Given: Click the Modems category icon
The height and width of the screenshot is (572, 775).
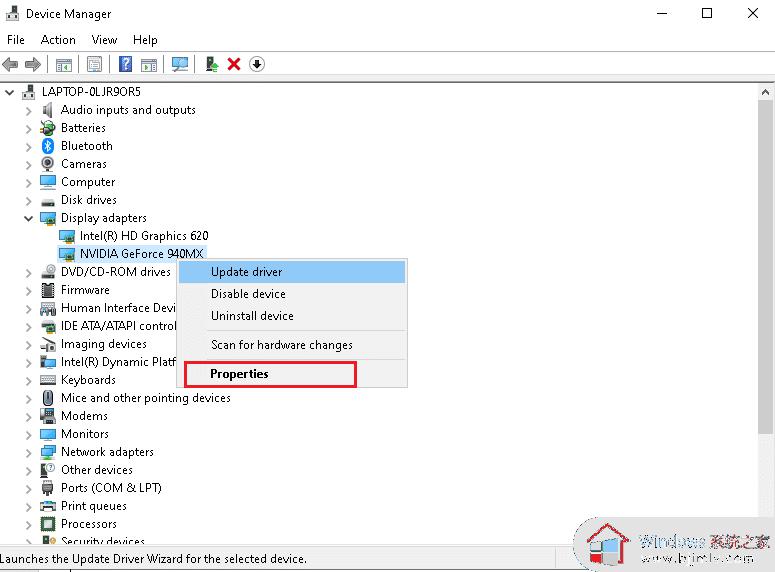Looking at the screenshot, I should [x=48, y=416].
